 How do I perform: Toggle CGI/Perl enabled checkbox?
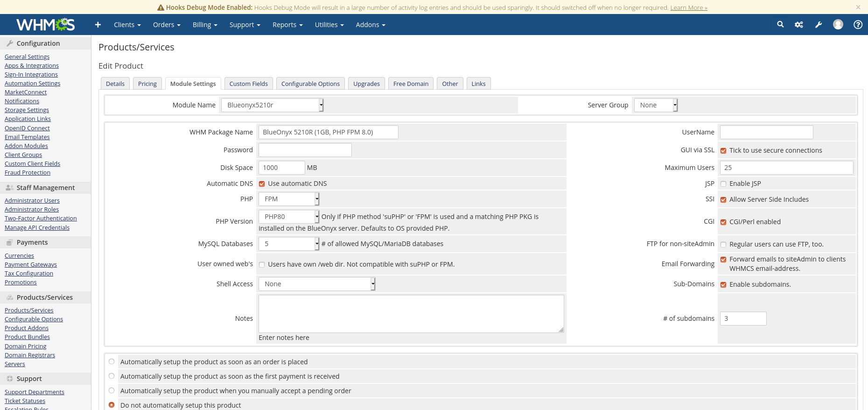point(723,222)
